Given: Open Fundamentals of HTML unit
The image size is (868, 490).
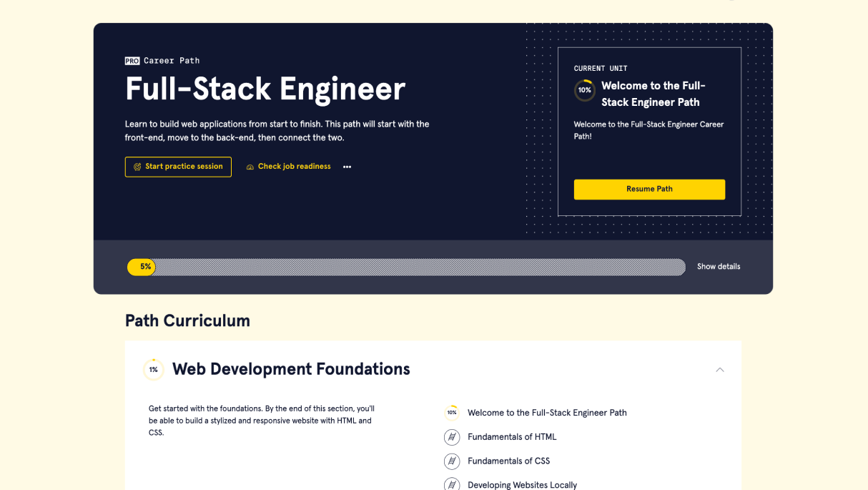Looking at the screenshot, I should pos(512,437).
